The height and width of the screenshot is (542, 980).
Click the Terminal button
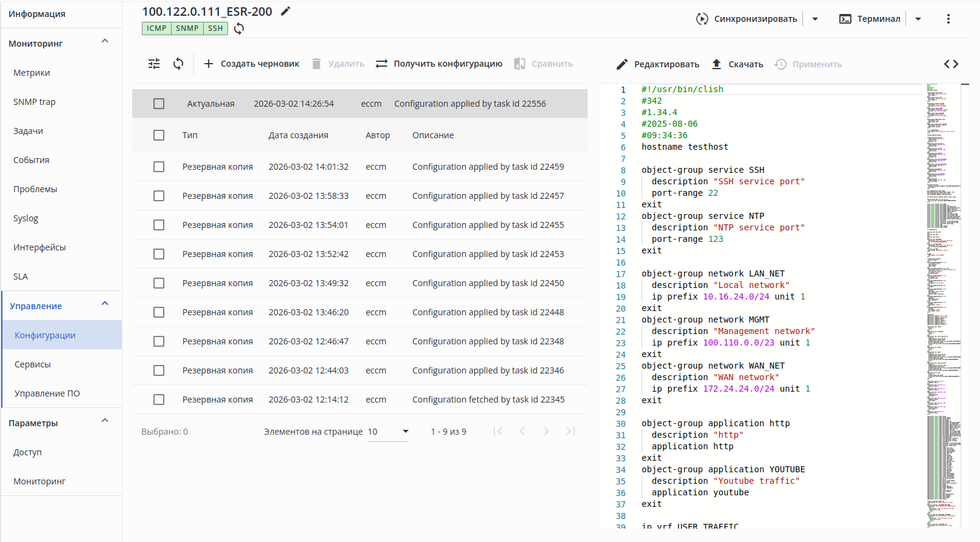[x=870, y=19]
